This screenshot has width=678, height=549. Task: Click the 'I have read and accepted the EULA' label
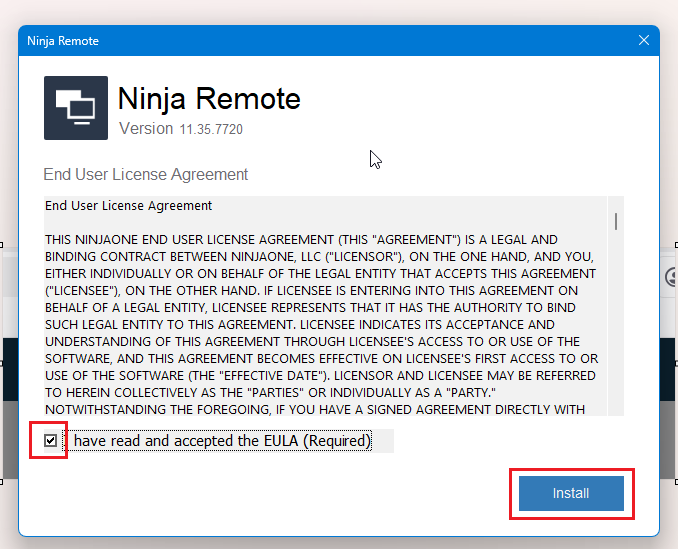[x=218, y=441]
